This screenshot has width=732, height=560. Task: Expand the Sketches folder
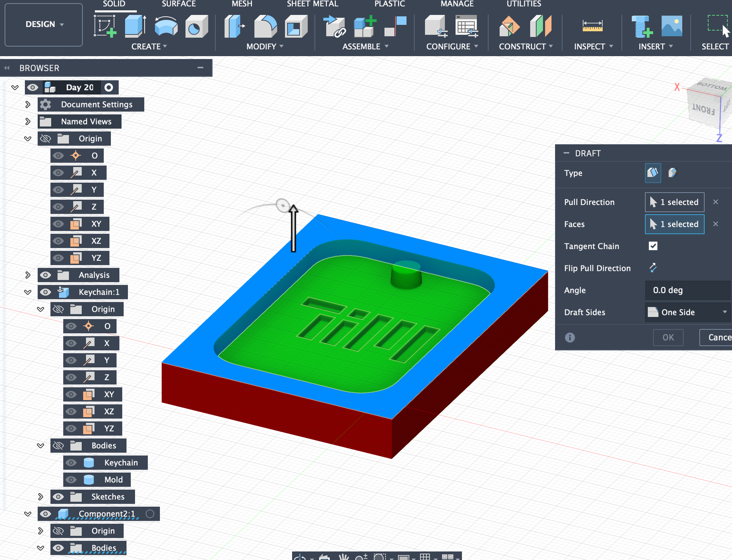41,497
